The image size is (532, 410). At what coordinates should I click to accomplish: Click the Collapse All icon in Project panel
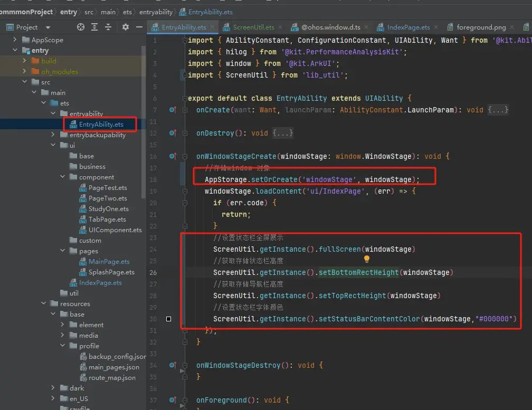click(x=108, y=27)
